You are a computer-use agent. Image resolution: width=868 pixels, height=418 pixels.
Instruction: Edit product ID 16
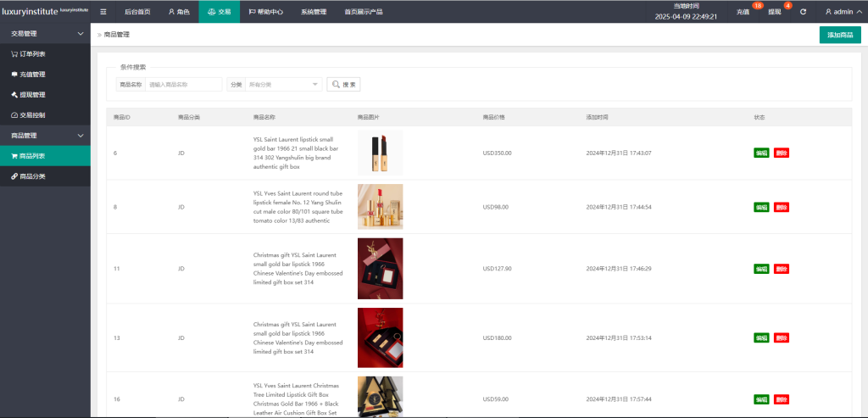(761, 399)
